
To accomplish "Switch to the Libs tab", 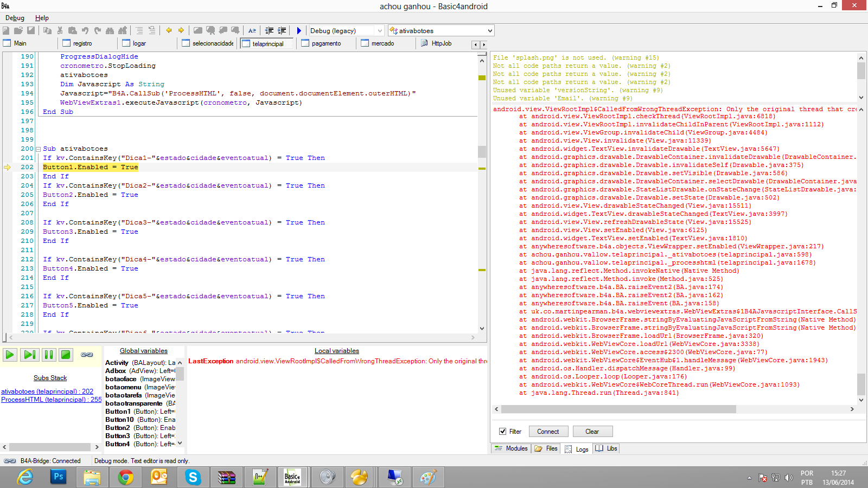I will (x=607, y=448).
